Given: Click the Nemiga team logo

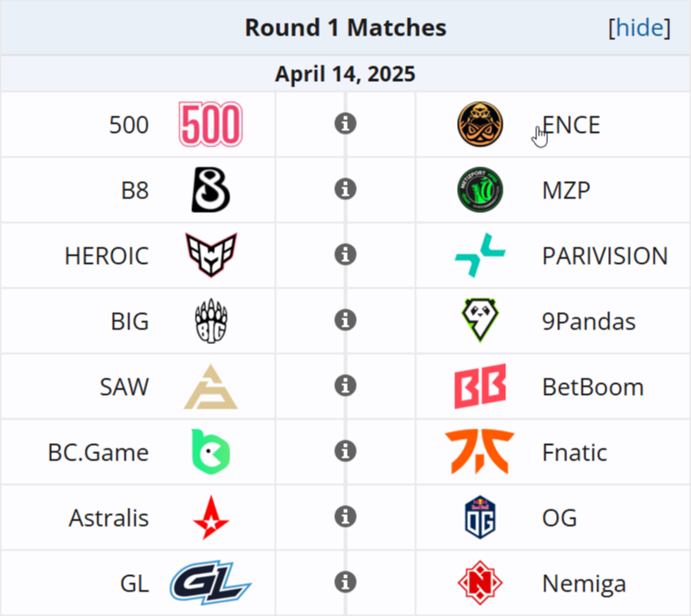Looking at the screenshot, I should (x=480, y=583).
